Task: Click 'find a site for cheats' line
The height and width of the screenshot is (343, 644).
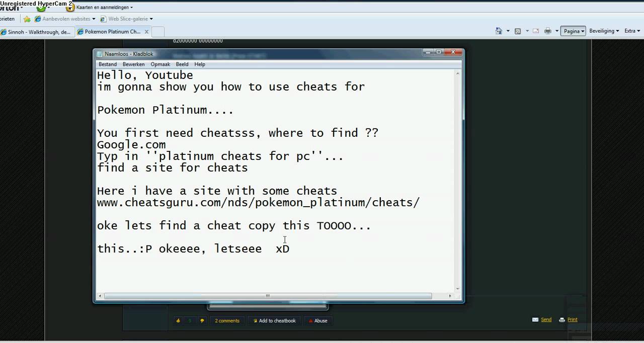Action: (172, 167)
